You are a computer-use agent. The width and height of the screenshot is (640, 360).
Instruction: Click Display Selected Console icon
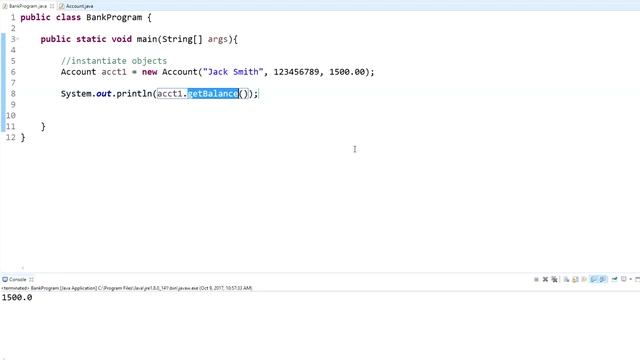[x=624, y=279]
